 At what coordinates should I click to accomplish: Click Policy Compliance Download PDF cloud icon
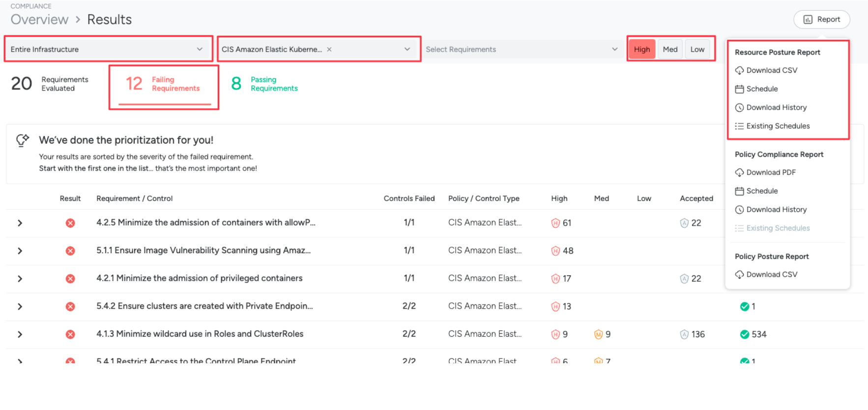coord(739,173)
